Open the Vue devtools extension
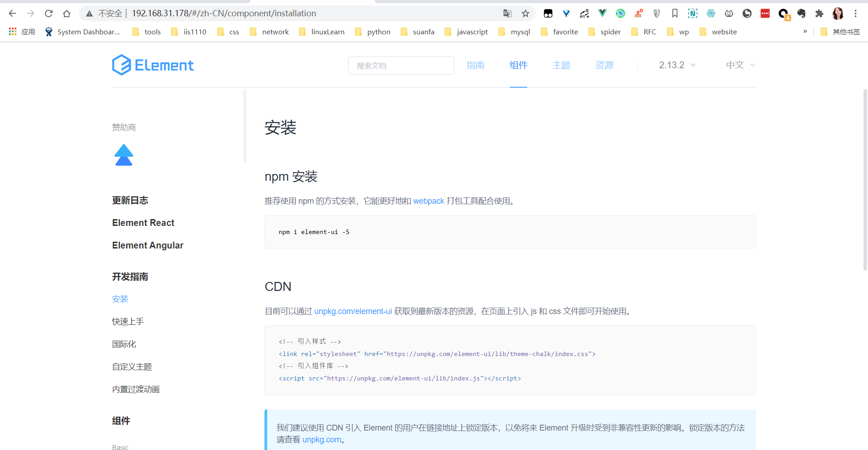868x450 pixels. click(x=602, y=14)
